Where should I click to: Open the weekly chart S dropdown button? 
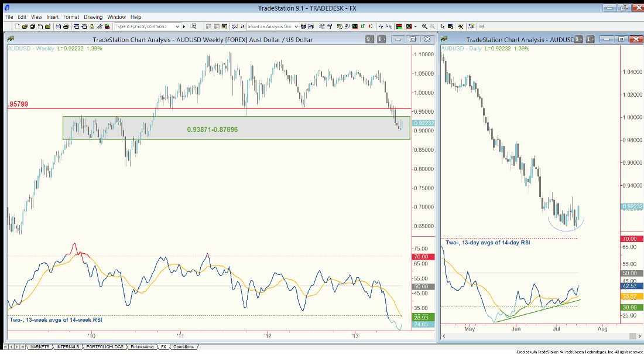(369, 39)
